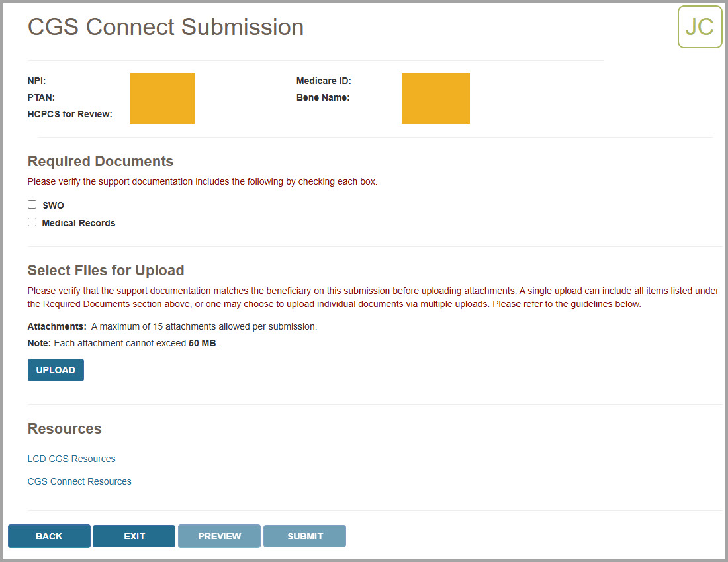Click the Medical Records label text

tap(79, 223)
